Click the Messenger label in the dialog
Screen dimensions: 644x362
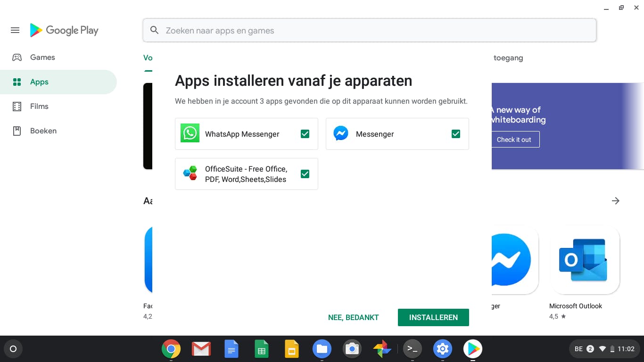pos(375,134)
